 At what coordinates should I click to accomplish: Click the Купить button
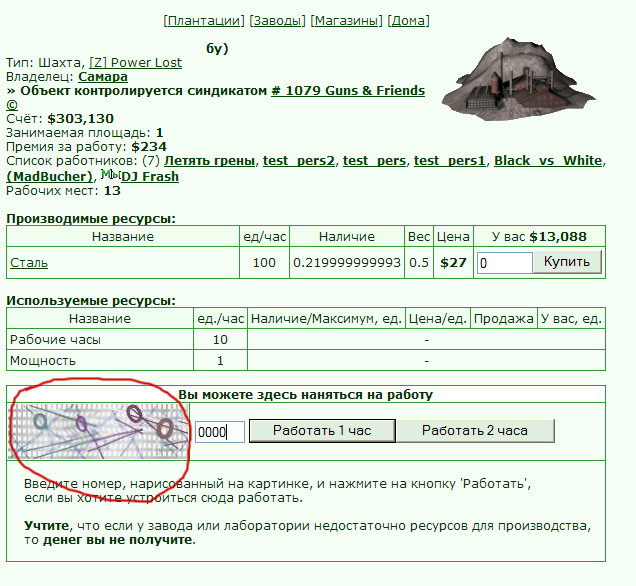[x=567, y=262]
